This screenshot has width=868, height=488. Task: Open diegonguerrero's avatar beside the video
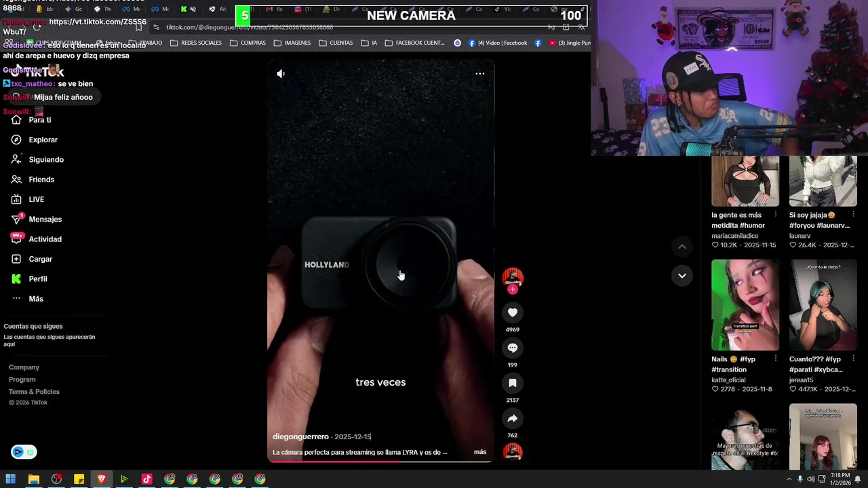pyautogui.click(x=513, y=277)
